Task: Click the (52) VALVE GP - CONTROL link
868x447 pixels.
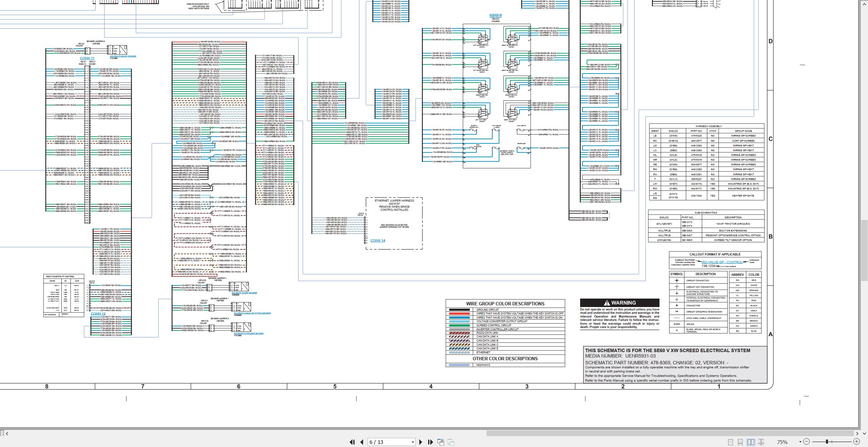Action: click(x=722, y=262)
